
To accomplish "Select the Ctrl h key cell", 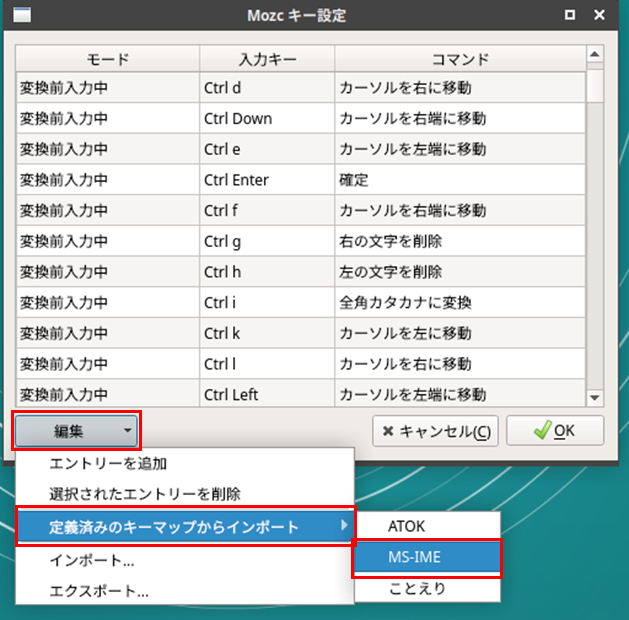I will (267, 272).
